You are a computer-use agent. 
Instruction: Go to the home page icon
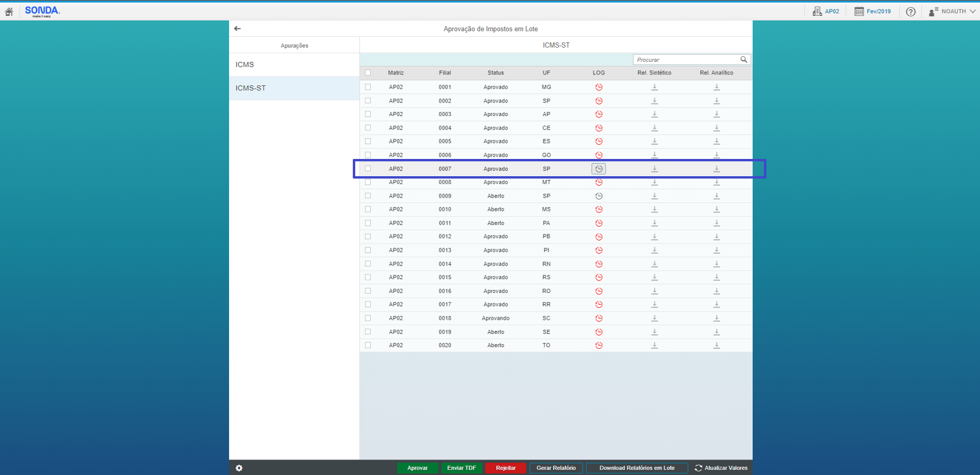point(9,11)
